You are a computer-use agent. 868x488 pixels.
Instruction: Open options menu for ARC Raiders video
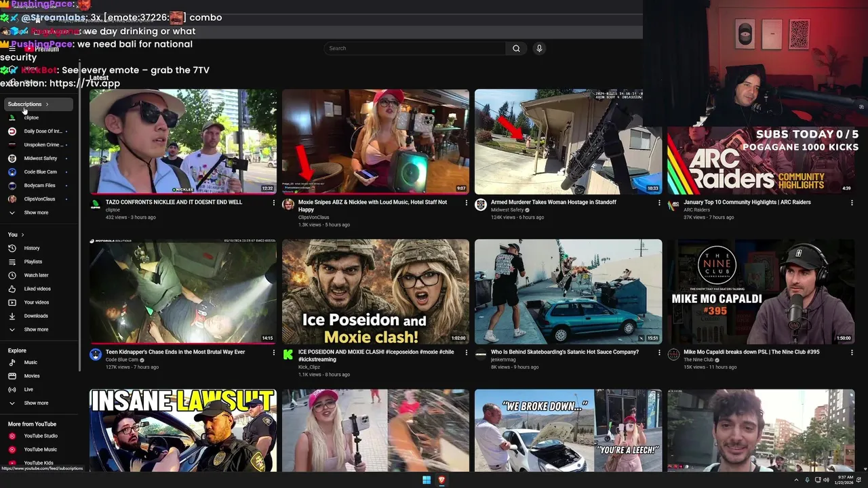click(x=852, y=203)
